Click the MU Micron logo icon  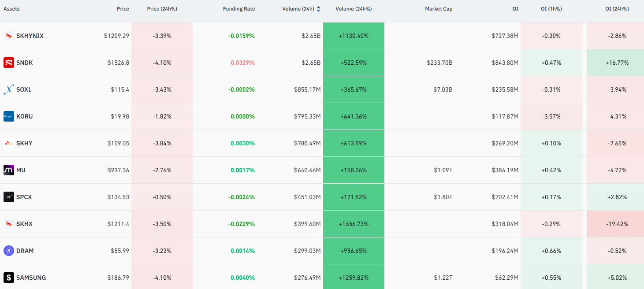[x=9, y=170]
